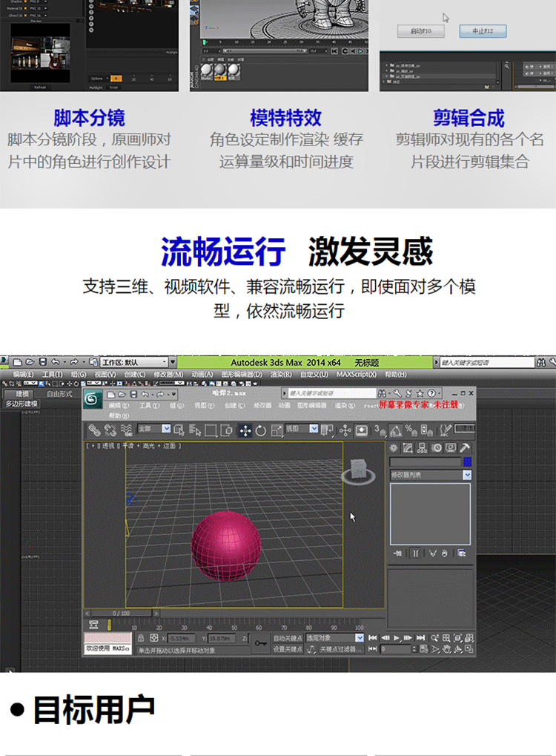Activate the Select and Rotate tool

point(261,430)
